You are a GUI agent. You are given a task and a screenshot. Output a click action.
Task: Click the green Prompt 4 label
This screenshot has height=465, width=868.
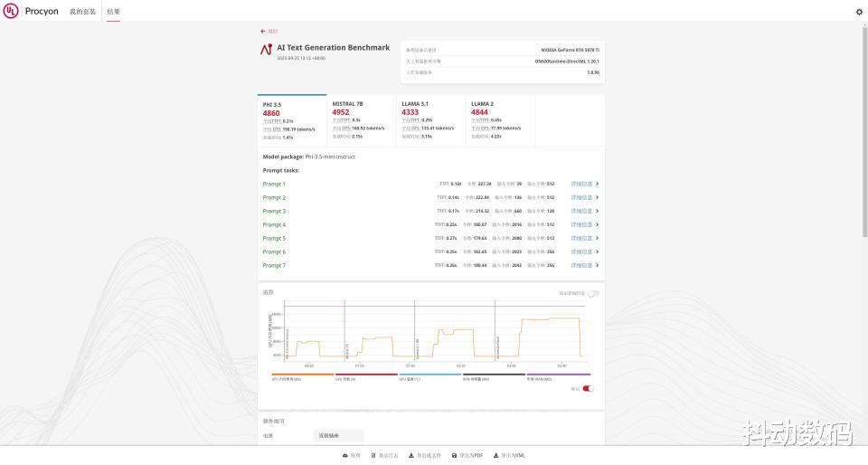274,224
